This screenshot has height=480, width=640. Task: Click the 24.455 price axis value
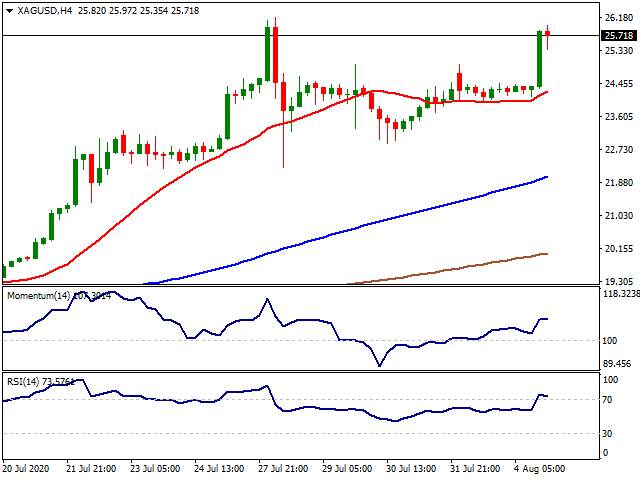click(x=619, y=84)
